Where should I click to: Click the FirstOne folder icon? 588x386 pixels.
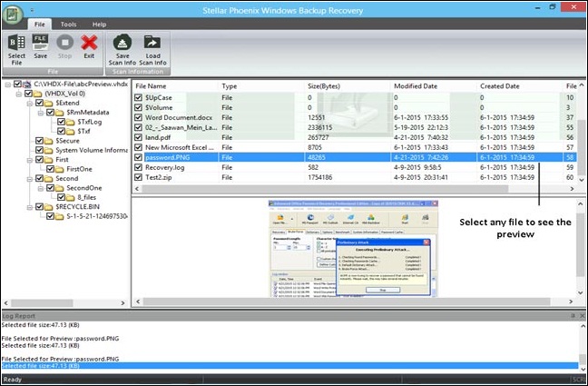[60, 169]
